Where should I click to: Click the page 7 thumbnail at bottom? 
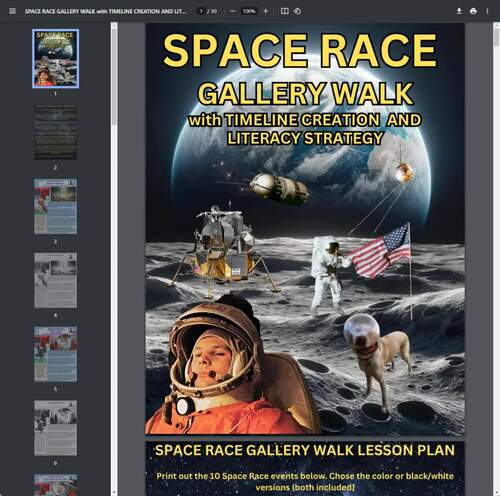tap(56, 485)
